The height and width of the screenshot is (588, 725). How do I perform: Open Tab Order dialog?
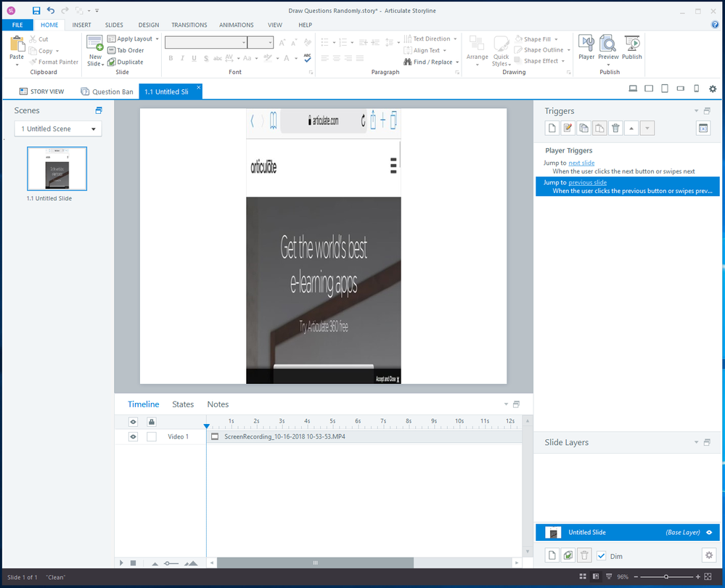click(126, 50)
